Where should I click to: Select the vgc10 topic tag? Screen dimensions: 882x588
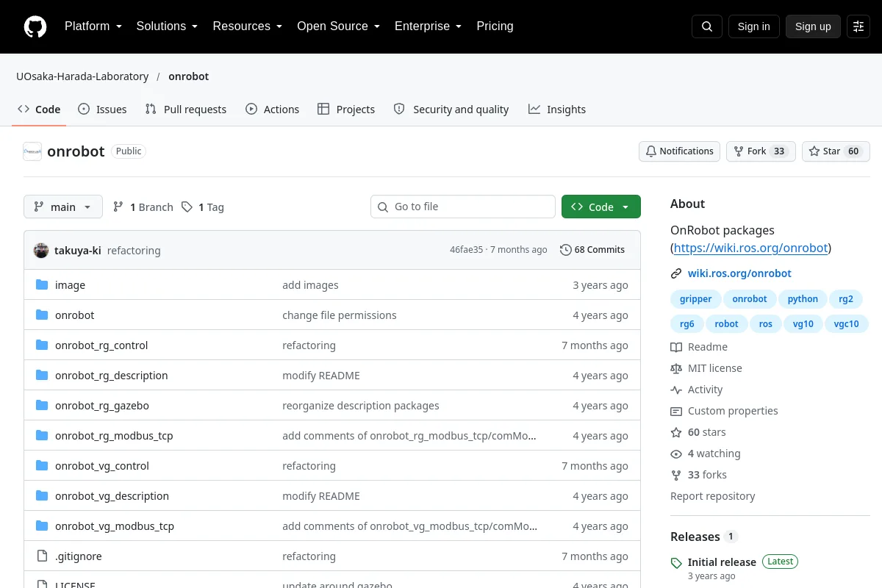click(x=846, y=324)
